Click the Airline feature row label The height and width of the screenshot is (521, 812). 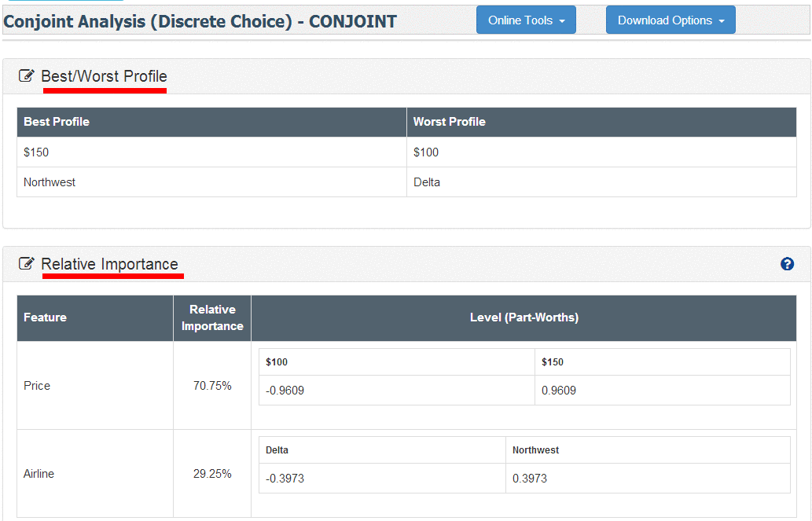tap(39, 474)
